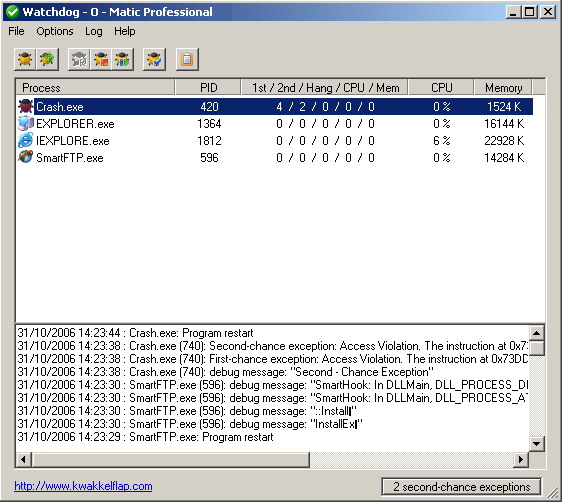Click PID value 1364
Image resolution: width=562 pixels, height=502 pixels.
pyautogui.click(x=209, y=124)
